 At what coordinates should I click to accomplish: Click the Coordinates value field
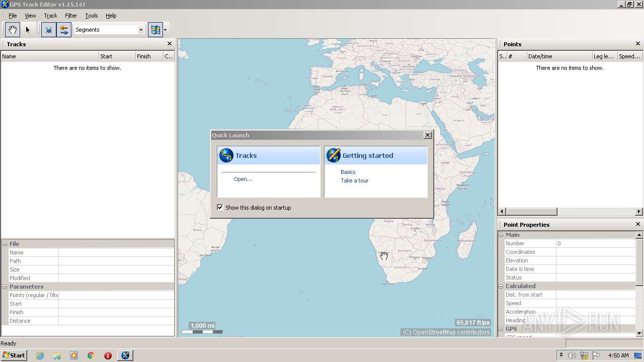[596, 252]
